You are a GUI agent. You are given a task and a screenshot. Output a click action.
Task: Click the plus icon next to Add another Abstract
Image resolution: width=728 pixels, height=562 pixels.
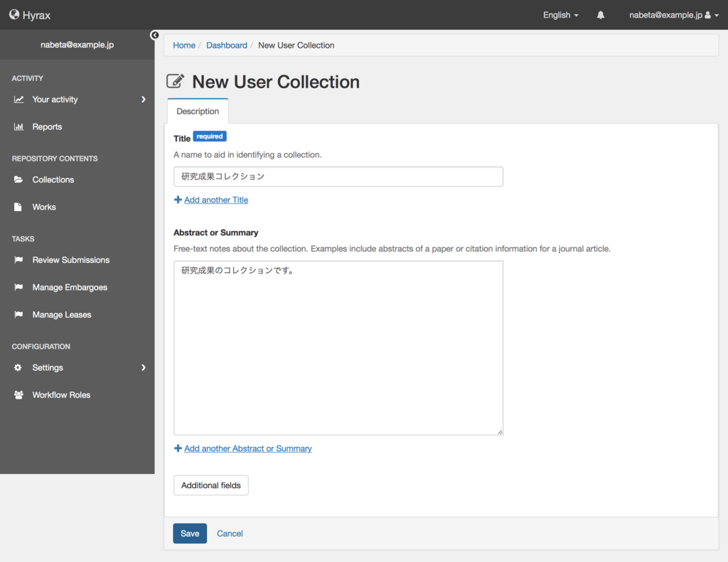pyautogui.click(x=178, y=448)
